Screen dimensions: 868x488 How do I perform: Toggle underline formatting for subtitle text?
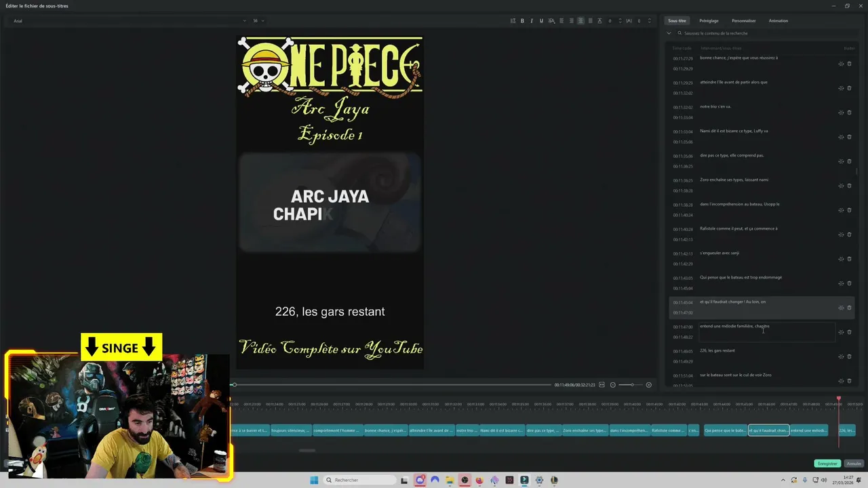(x=541, y=21)
